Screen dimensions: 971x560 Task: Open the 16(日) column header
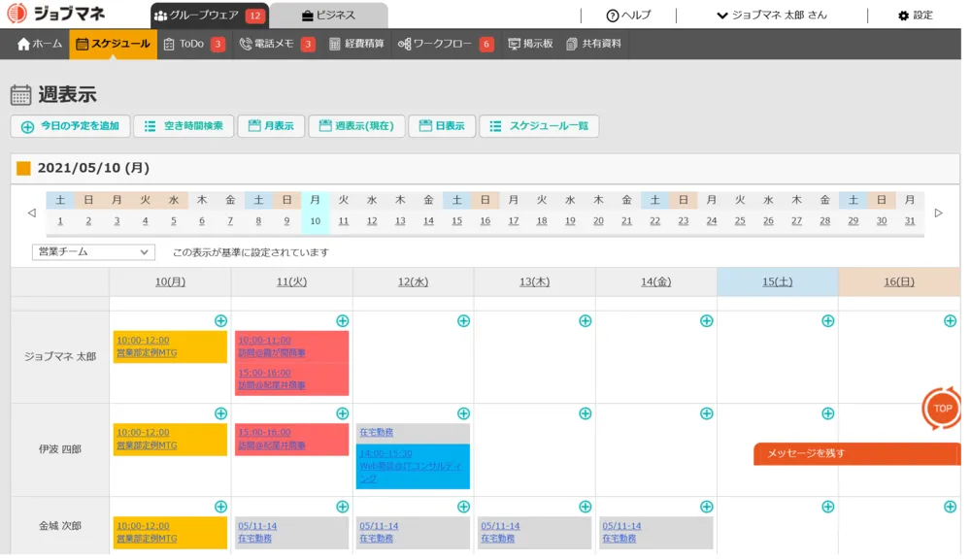tap(899, 282)
